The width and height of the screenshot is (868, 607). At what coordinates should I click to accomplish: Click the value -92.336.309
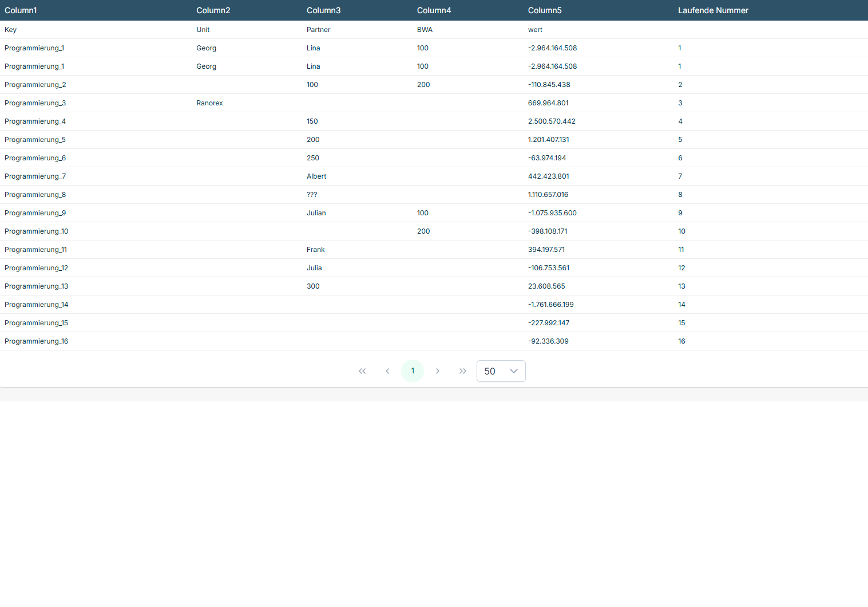coord(548,341)
